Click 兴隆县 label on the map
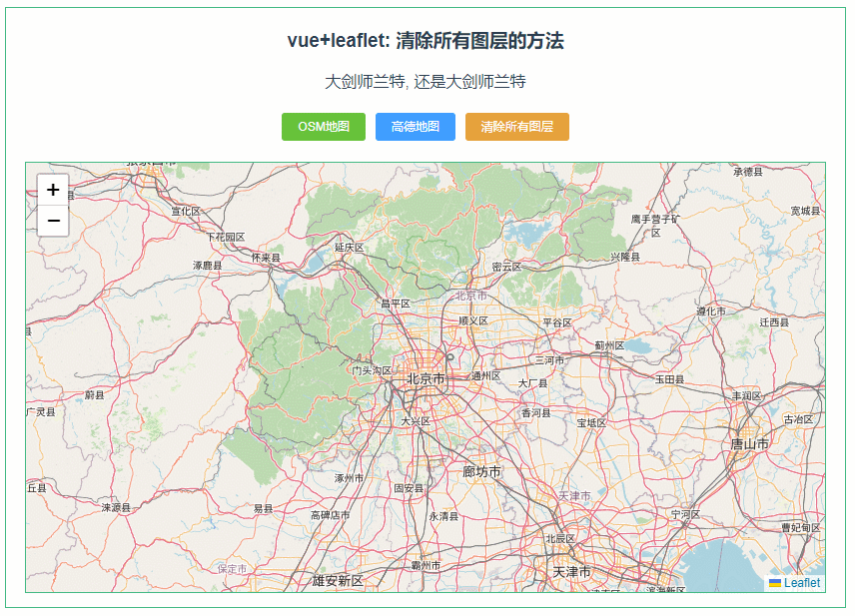855x616 pixels. (x=625, y=257)
